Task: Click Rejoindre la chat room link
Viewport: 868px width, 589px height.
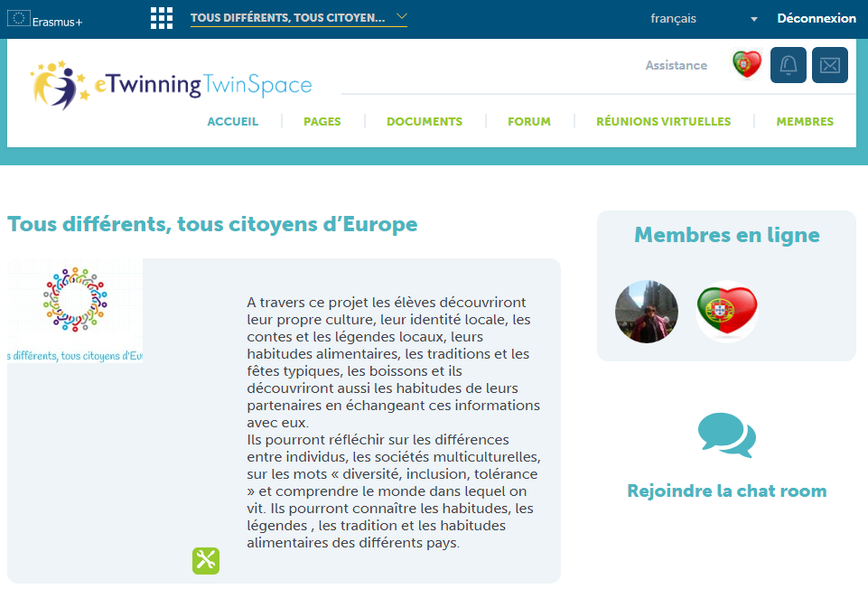Action: tap(727, 491)
